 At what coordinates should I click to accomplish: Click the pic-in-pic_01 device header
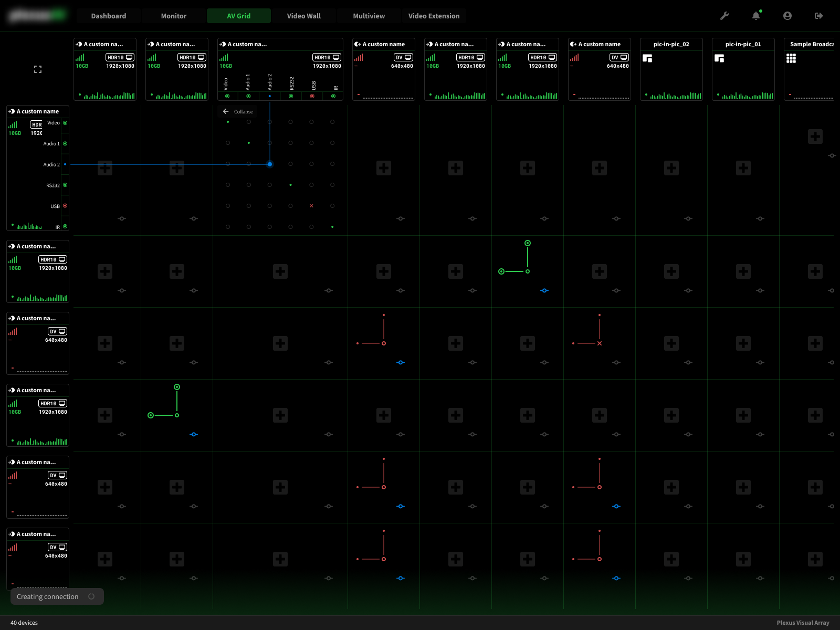click(743, 44)
